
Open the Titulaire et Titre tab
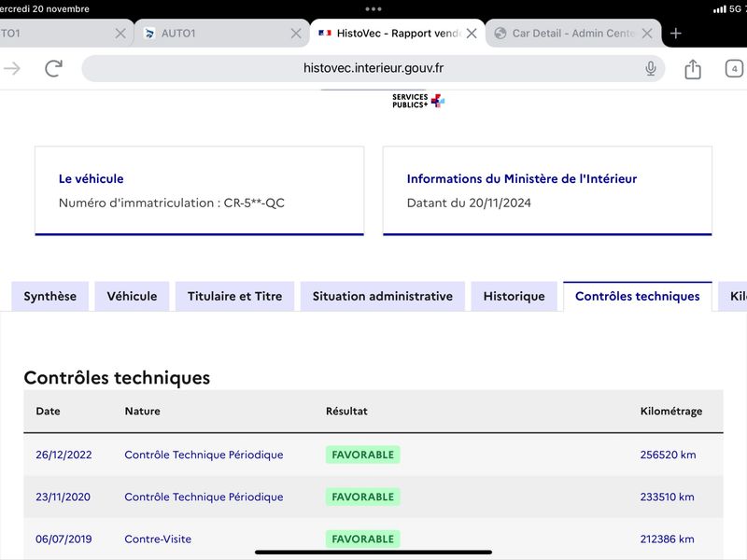pyautogui.click(x=235, y=296)
